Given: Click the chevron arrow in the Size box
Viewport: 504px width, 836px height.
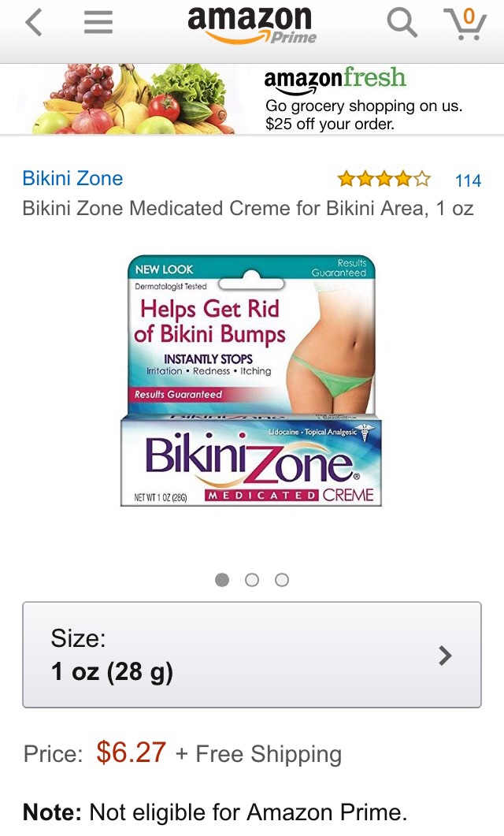Looking at the screenshot, I should coord(445,656).
